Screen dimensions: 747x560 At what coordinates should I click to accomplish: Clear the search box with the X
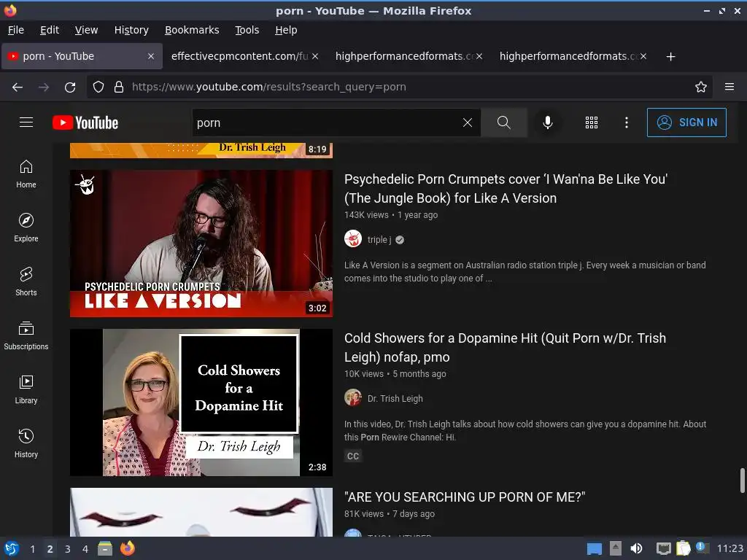[468, 122]
